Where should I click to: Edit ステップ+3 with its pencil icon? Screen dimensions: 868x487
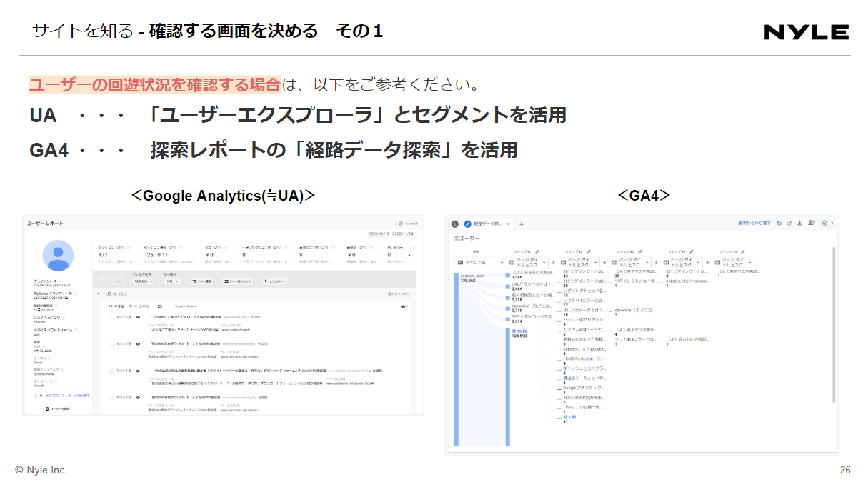coord(639,252)
